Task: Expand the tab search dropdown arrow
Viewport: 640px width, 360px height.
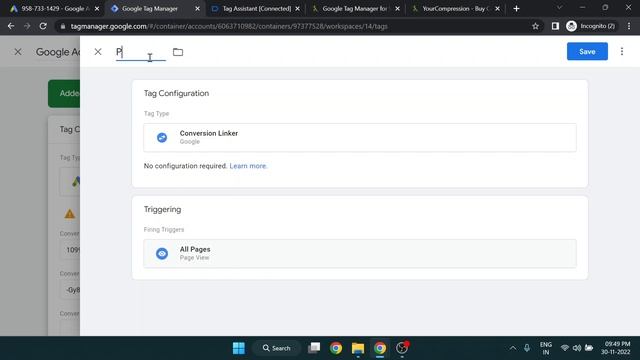Action: point(560,8)
